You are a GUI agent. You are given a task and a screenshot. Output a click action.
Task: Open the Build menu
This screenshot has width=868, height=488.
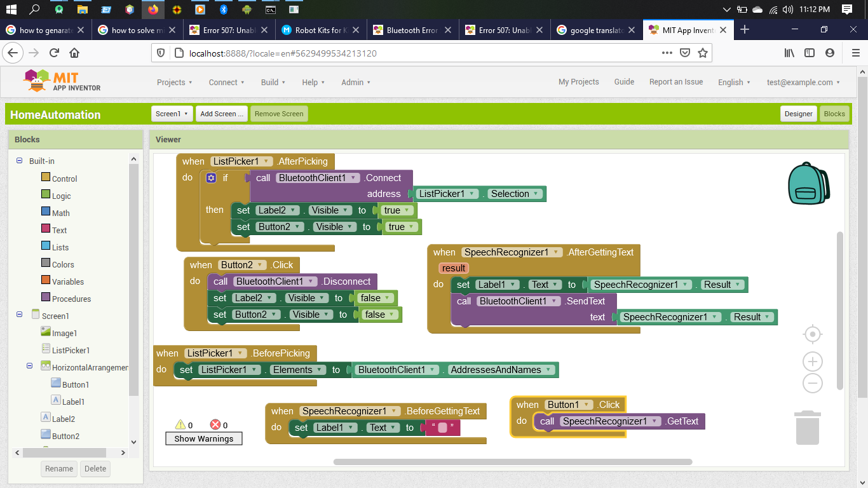[x=273, y=82]
